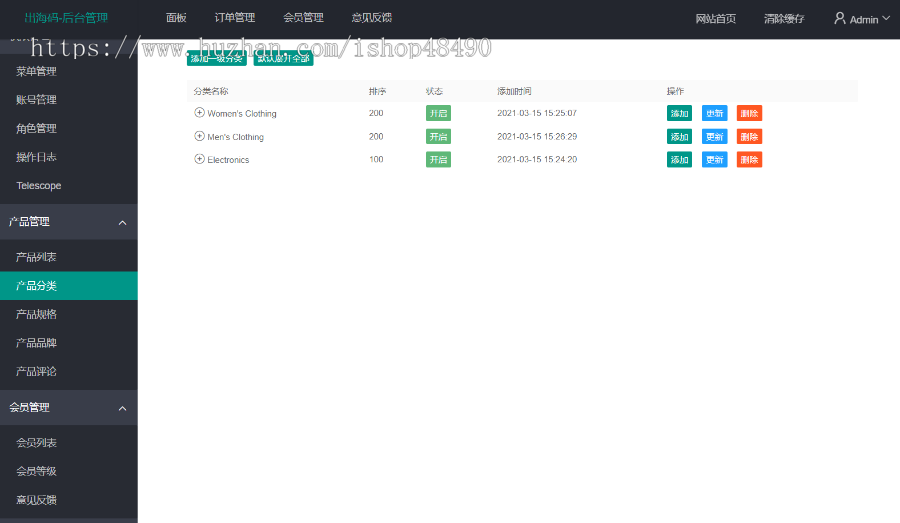Click 添加 button in Men's Clothing row

679,137
